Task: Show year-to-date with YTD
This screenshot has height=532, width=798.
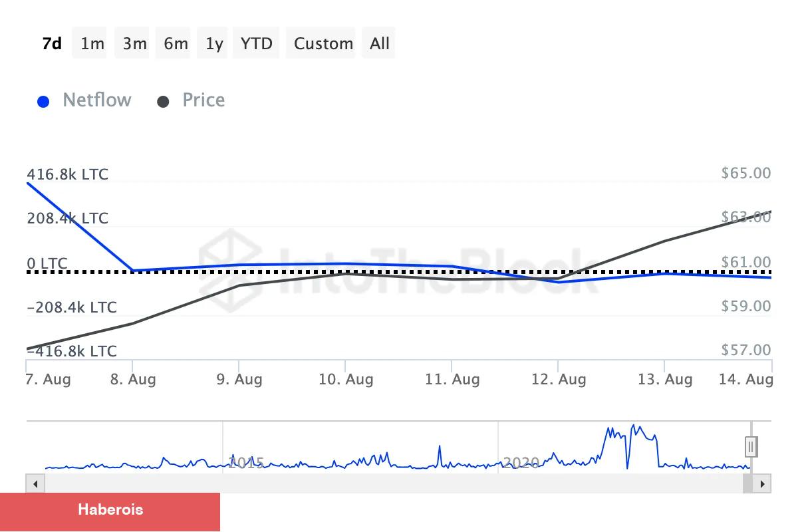Action: click(x=257, y=43)
